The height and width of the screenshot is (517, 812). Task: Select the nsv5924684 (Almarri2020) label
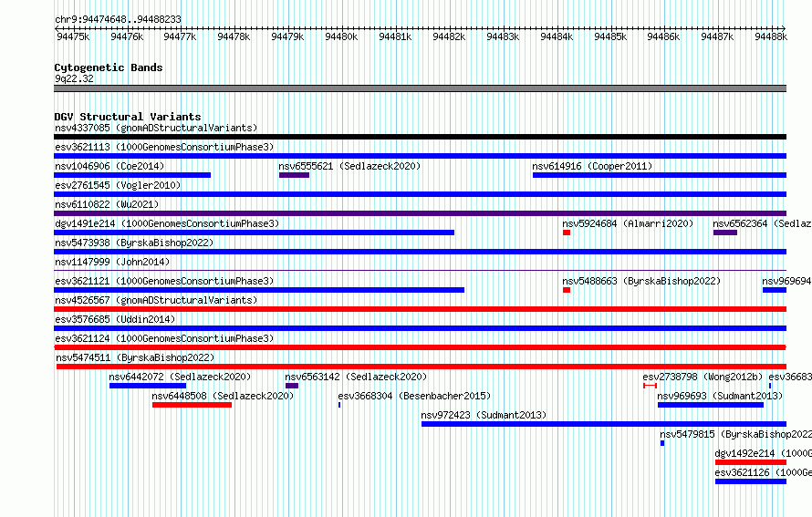coord(628,223)
